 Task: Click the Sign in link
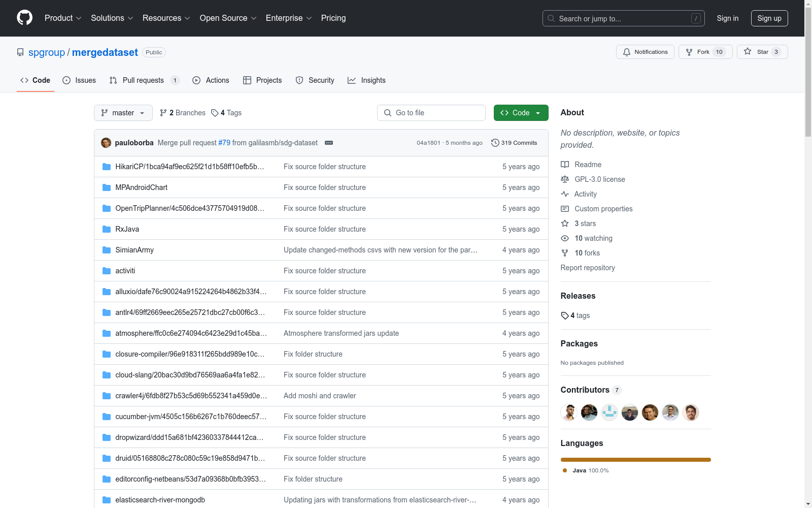coord(728,18)
